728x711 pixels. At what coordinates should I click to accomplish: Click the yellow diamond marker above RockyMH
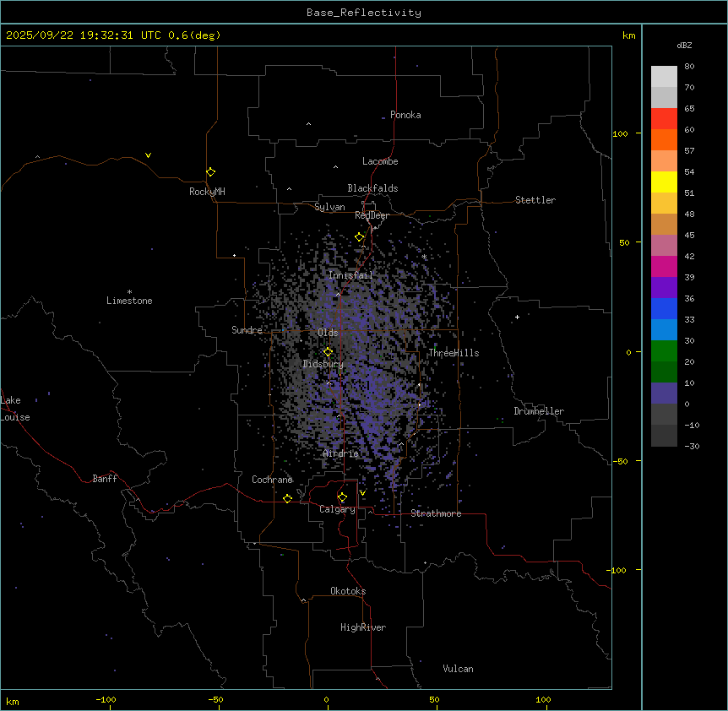(x=210, y=171)
